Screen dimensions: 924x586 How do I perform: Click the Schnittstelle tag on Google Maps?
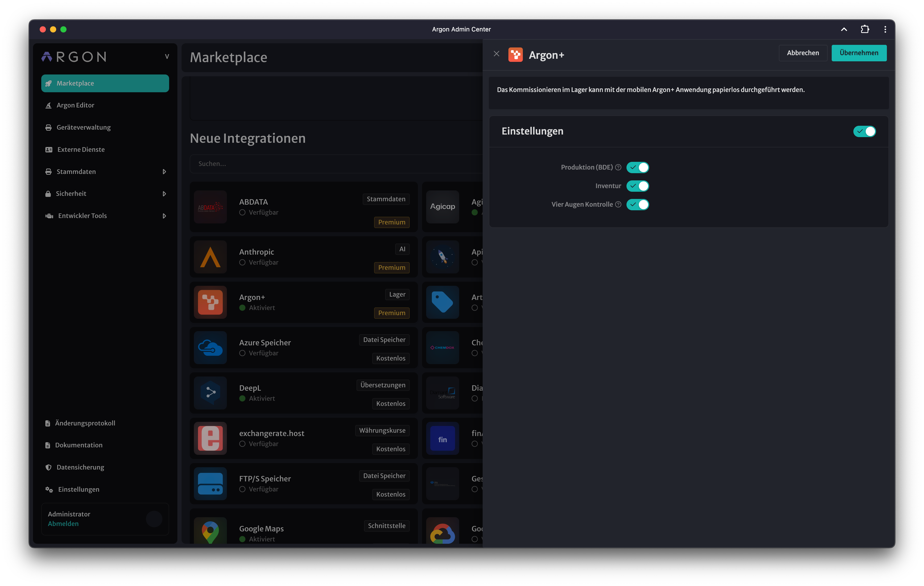point(386,526)
